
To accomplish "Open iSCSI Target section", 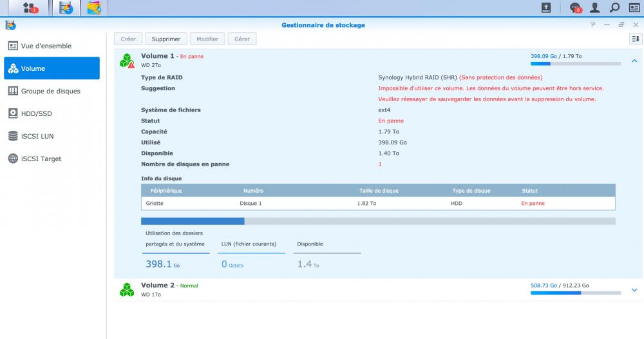I will [52, 159].
